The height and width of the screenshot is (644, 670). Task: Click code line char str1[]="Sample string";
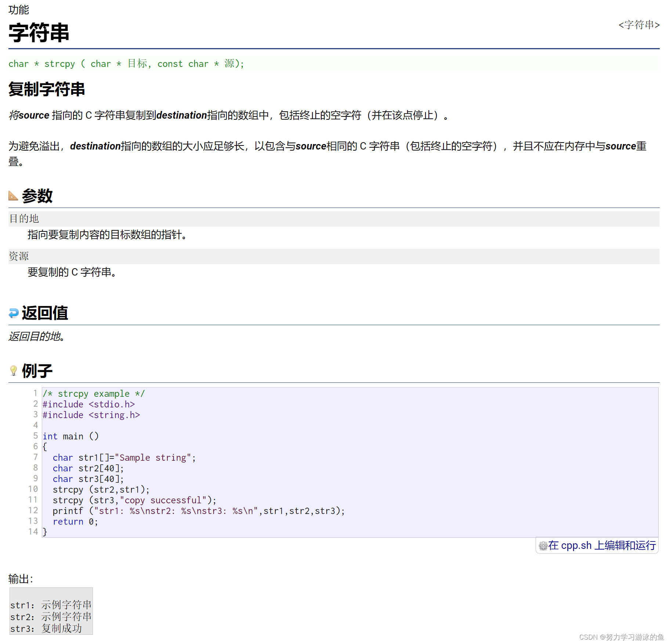tap(124, 457)
